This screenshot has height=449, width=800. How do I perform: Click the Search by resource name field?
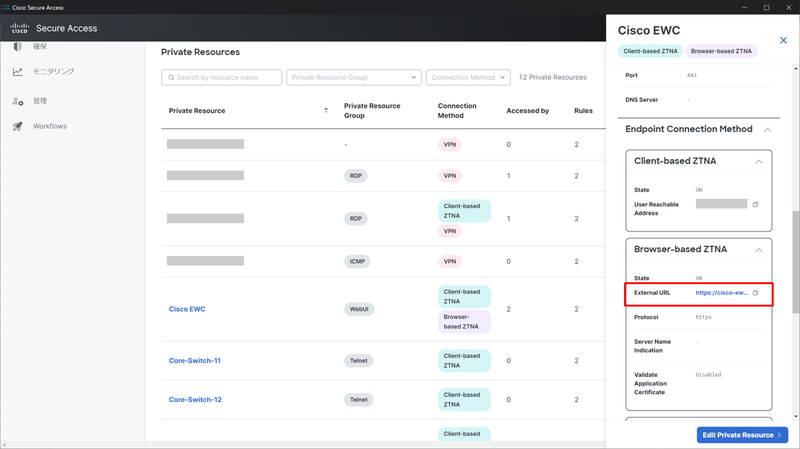221,78
